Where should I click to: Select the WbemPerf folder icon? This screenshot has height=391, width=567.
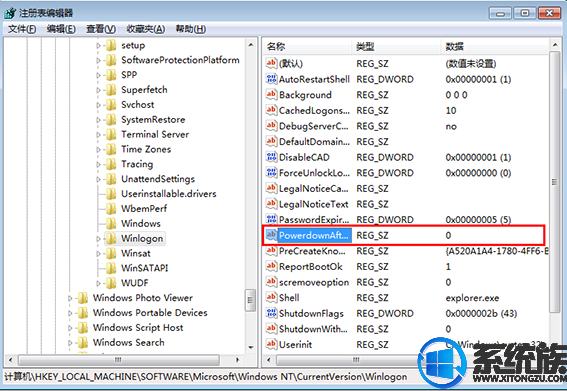pyautogui.click(x=111, y=209)
